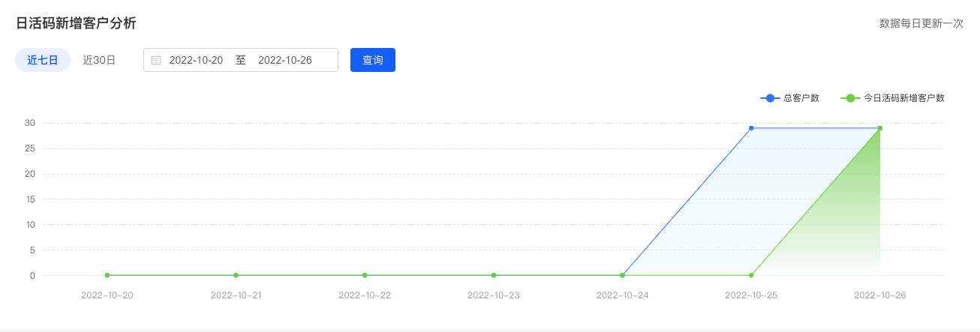Viewport: 980px width, 332px height.
Task: Click the 数据每日更新一次 note text
Action: coord(921,23)
